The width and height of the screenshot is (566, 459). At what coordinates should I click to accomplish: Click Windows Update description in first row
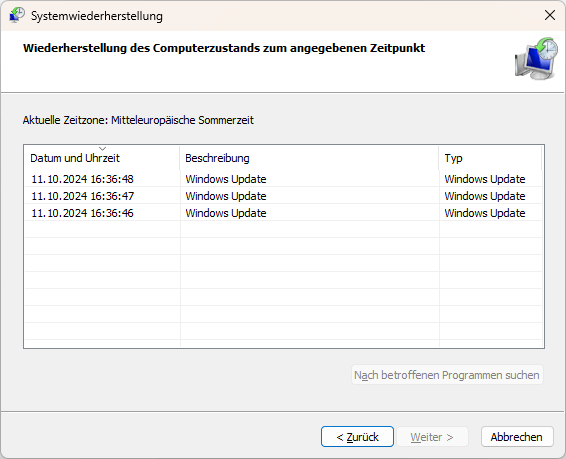[x=226, y=179]
